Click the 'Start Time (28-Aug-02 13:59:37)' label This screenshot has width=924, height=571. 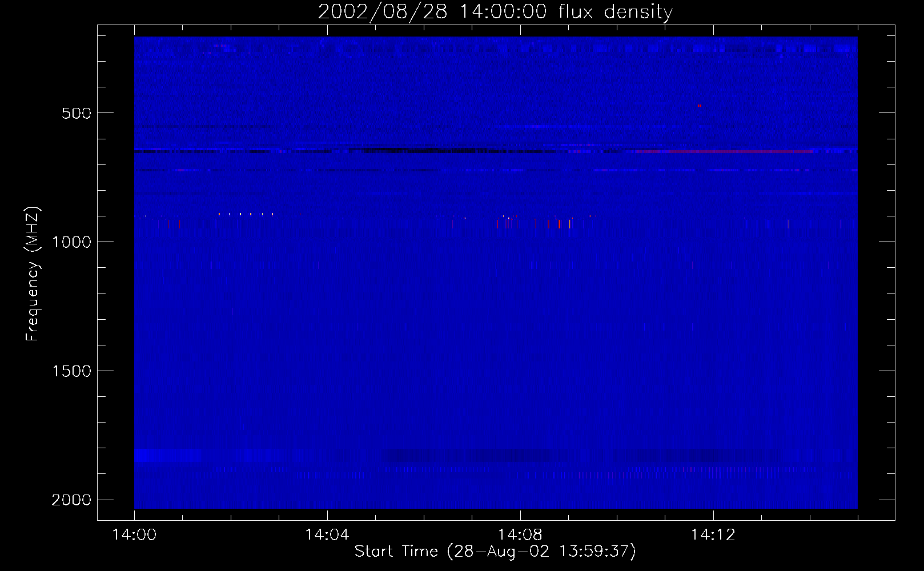coord(495,551)
